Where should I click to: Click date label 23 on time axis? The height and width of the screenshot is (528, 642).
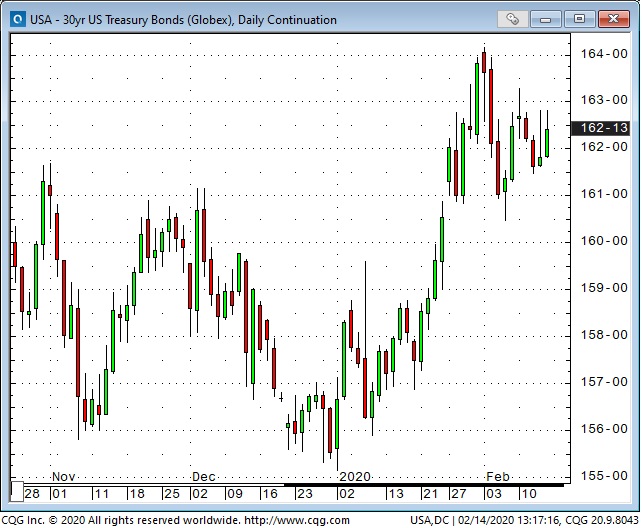click(x=305, y=494)
